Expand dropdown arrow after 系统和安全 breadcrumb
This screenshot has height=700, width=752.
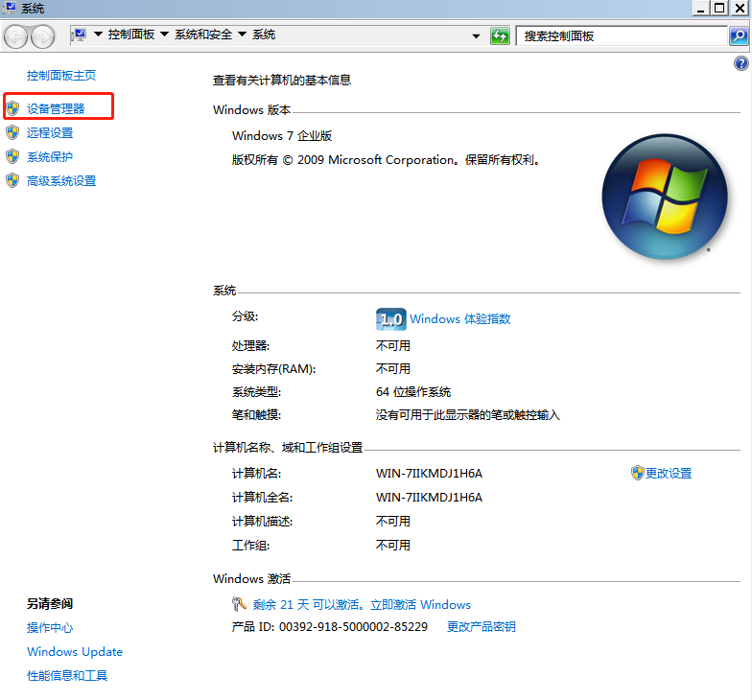(x=242, y=35)
